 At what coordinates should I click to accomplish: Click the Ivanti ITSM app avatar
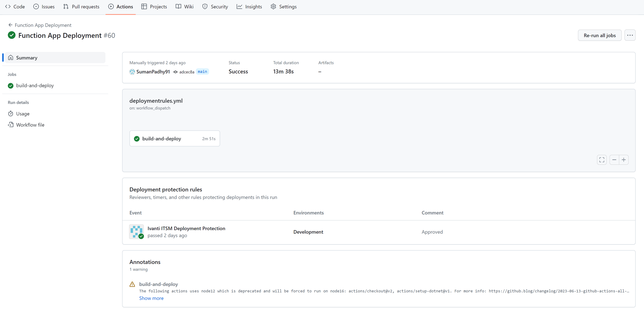136,232
